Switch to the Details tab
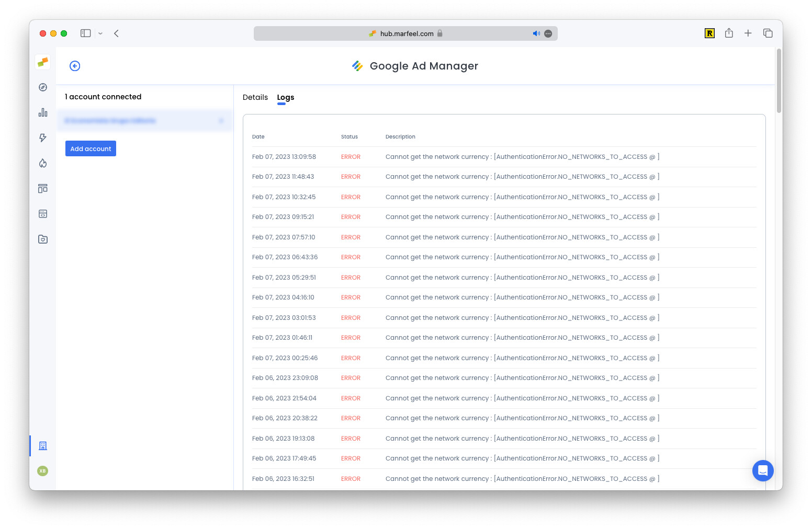812x529 pixels. pos(255,97)
